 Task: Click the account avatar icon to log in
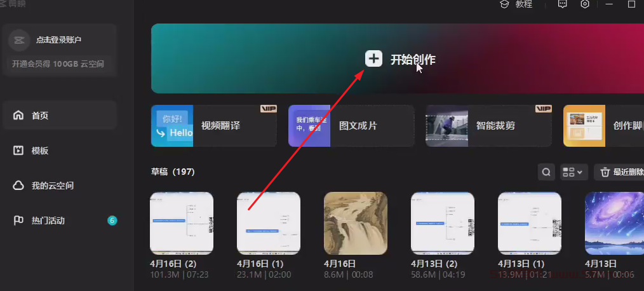click(x=19, y=39)
